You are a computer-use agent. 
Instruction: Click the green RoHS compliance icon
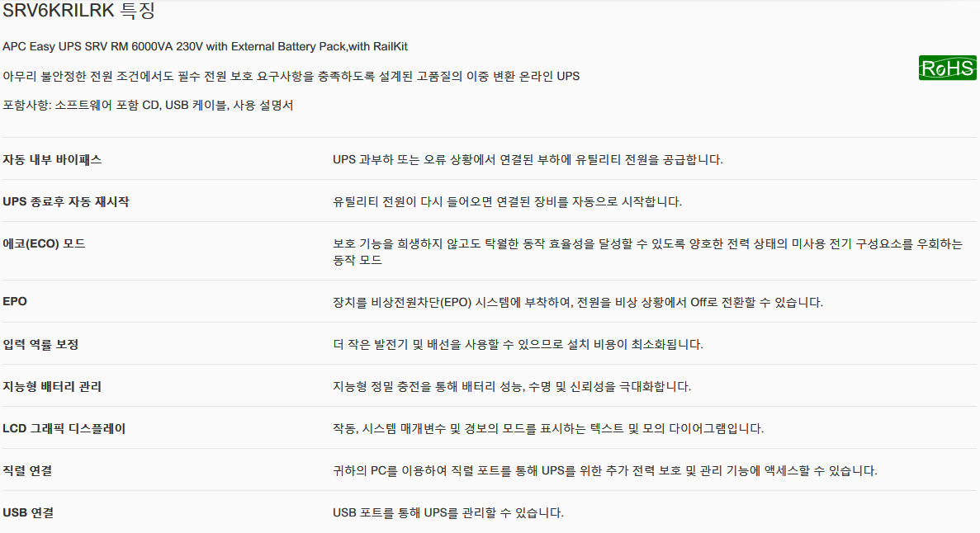point(947,68)
